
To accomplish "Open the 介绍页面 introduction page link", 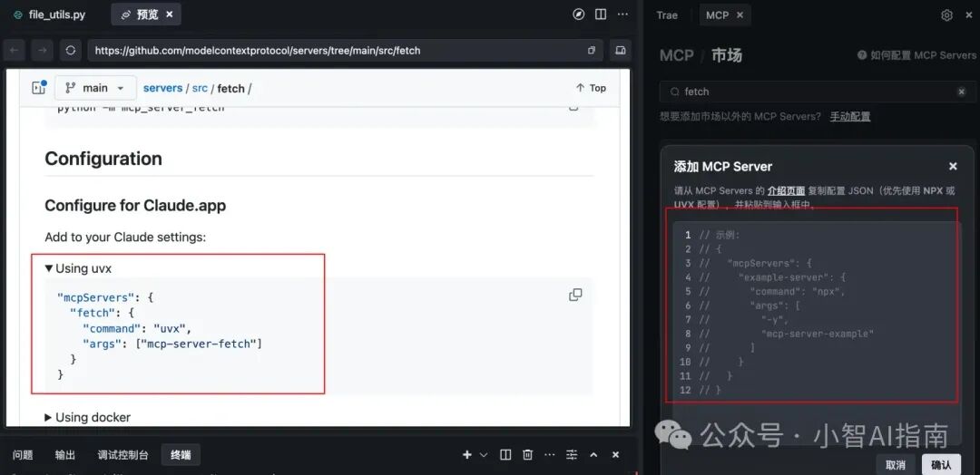I will (786, 191).
